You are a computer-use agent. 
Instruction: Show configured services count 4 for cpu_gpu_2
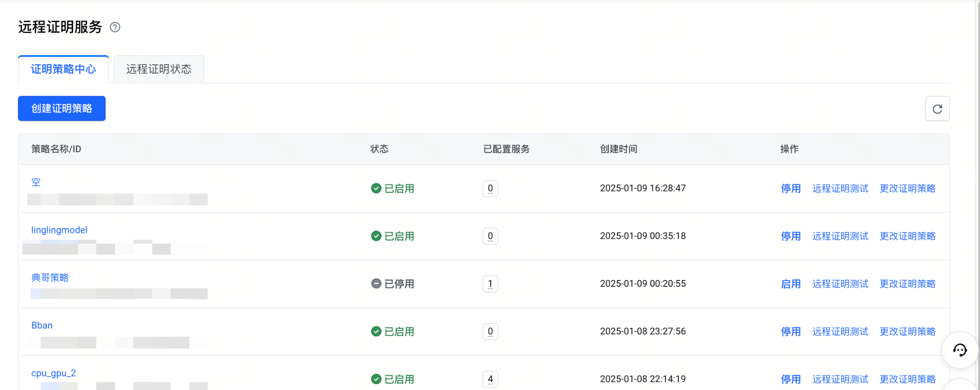tap(490, 379)
